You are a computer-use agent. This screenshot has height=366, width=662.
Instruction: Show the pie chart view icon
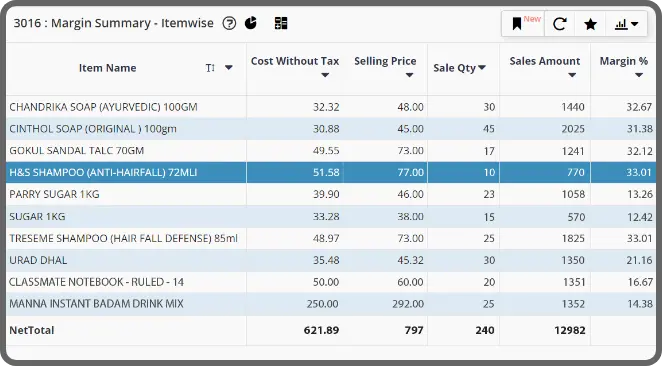(251, 23)
